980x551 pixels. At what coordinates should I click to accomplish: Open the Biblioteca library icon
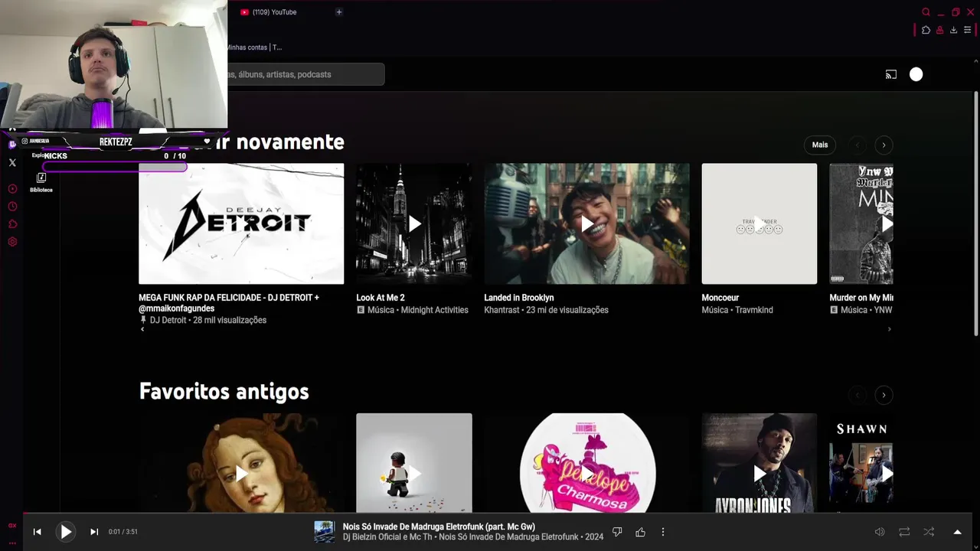[x=41, y=182]
